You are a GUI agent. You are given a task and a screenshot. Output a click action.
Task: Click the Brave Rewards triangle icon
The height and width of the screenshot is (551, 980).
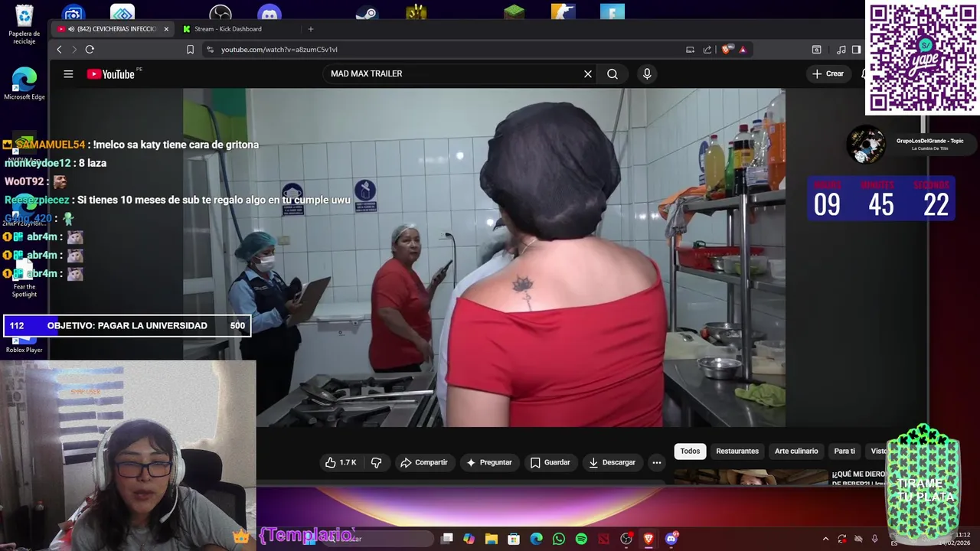click(x=743, y=50)
